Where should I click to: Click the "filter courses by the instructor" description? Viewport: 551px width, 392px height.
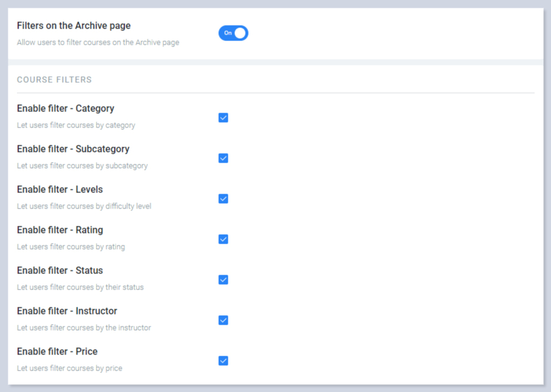(x=84, y=328)
